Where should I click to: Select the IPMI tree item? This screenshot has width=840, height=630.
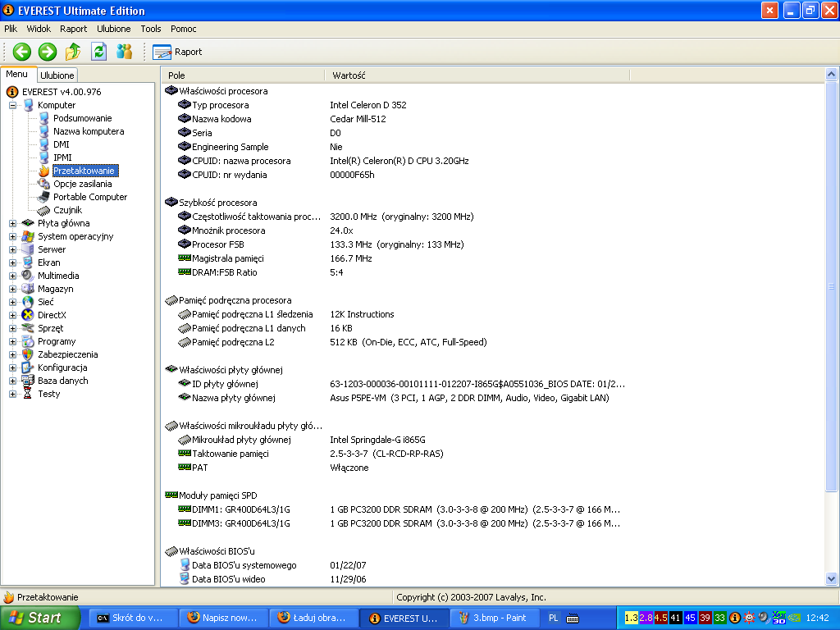pyautogui.click(x=62, y=157)
